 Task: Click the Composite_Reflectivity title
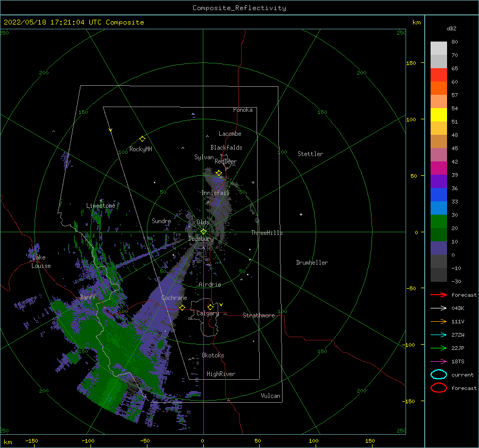(240, 8)
